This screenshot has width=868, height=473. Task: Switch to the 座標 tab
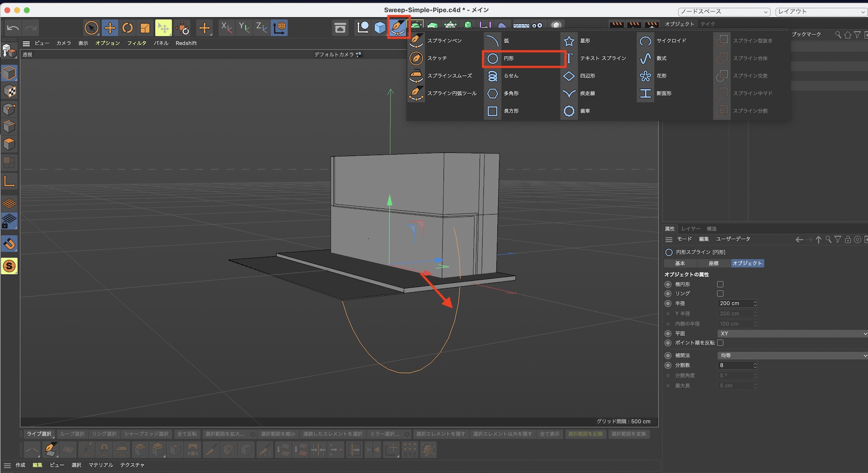click(713, 263)
